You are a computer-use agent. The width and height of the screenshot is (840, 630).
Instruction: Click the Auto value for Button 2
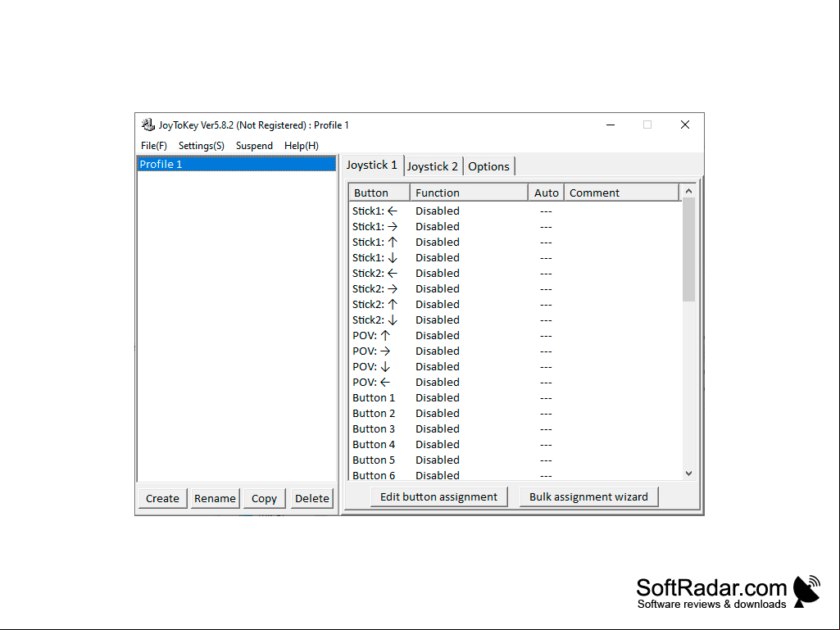pos(546,414)
